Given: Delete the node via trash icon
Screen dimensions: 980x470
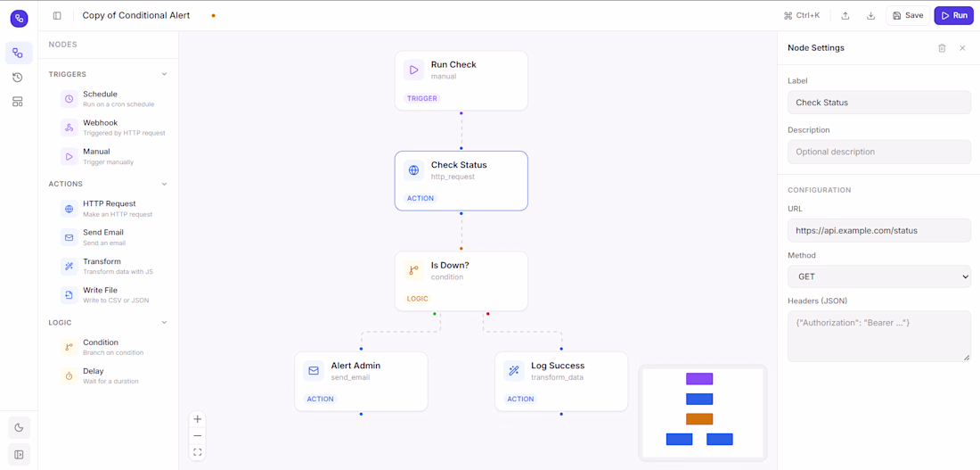Looking at the screenshot, I should [x=942, y=48].
